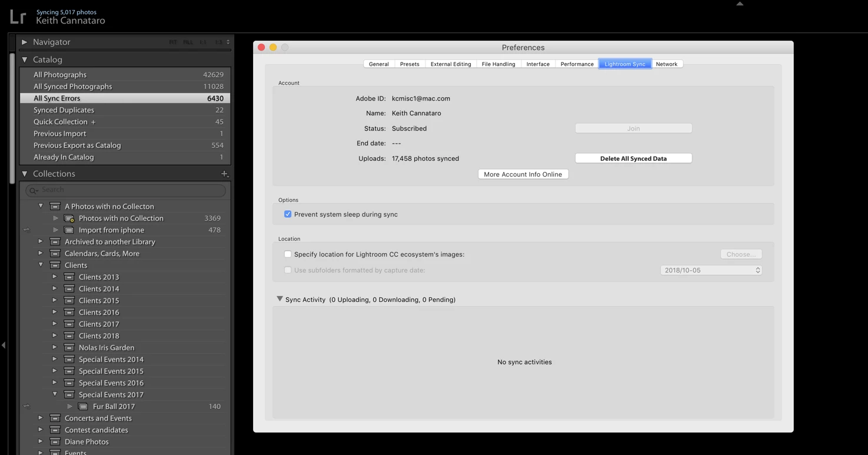This screenshot has height=455, width=868.
Task: Click the collection set icon for Contest candidates
Action: 55,430
